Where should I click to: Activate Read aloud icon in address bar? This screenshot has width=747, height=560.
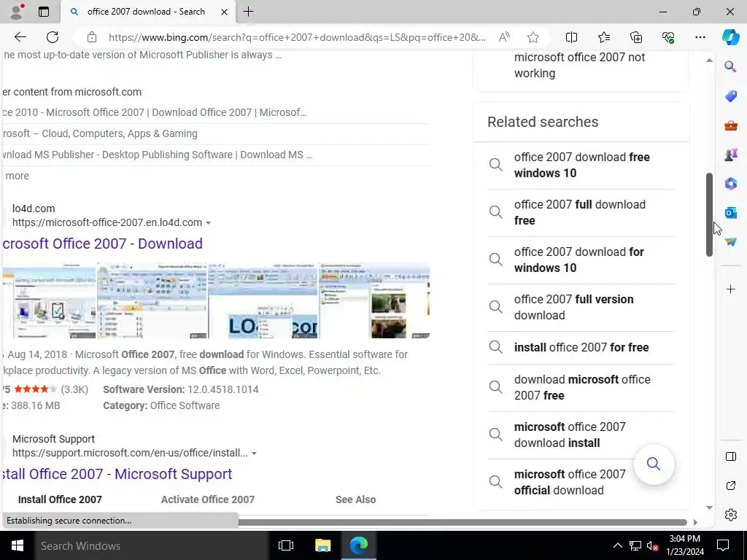[504, 37]
